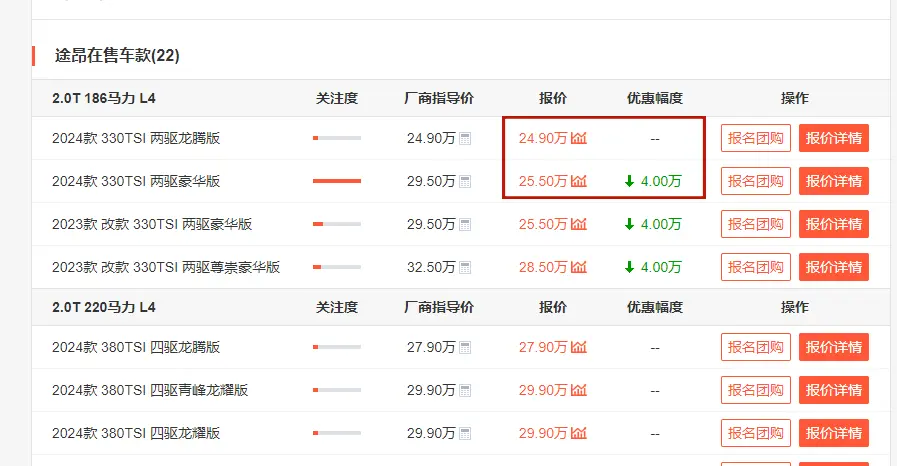The image size is (897, 466).
Task: Open price calculator for 2024款 380TSI 四驱龙耀版
Action: pyautogui.click(x=465, y=433)
